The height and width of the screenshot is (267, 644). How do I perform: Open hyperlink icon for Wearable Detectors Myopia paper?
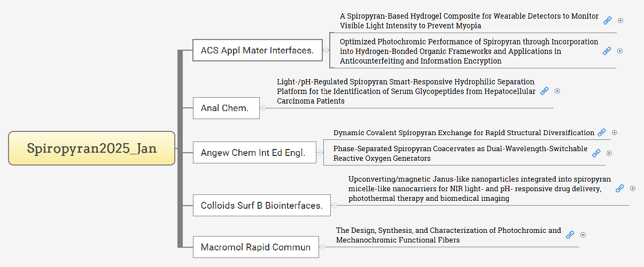coord(607,21)
